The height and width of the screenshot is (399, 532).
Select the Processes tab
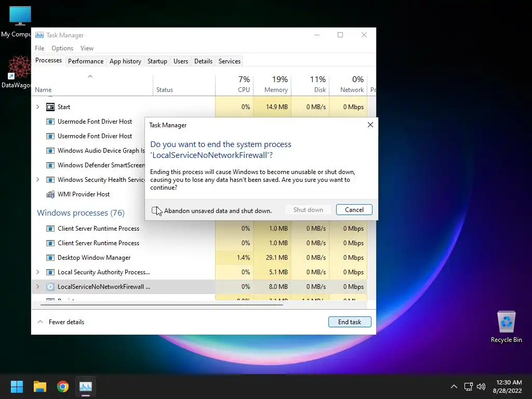pos(48,60)
